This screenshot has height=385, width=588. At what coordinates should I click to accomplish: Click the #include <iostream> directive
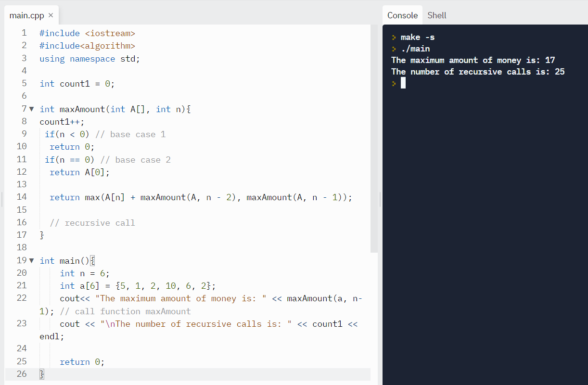click(87, 33)
